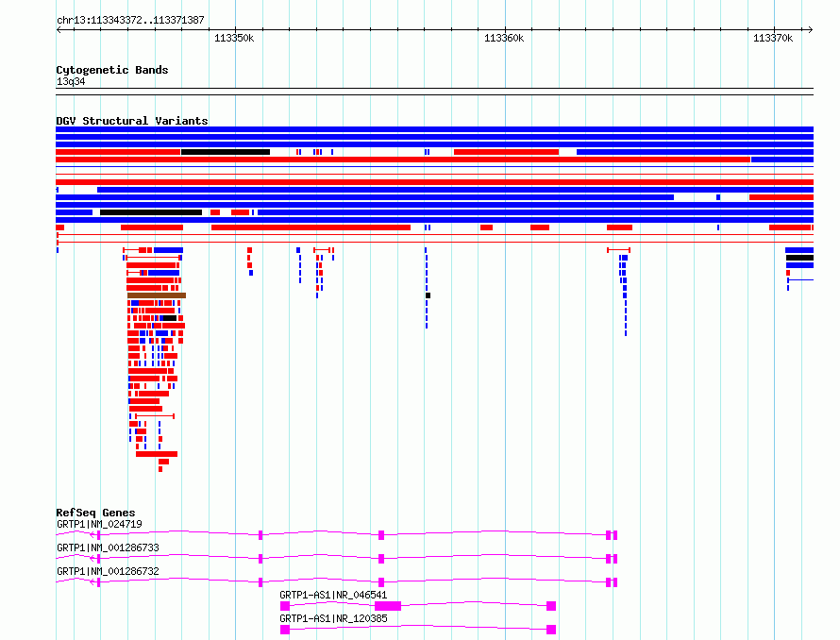
Task: Click the left arrow end of the ruler
Action: pos(59,30)
